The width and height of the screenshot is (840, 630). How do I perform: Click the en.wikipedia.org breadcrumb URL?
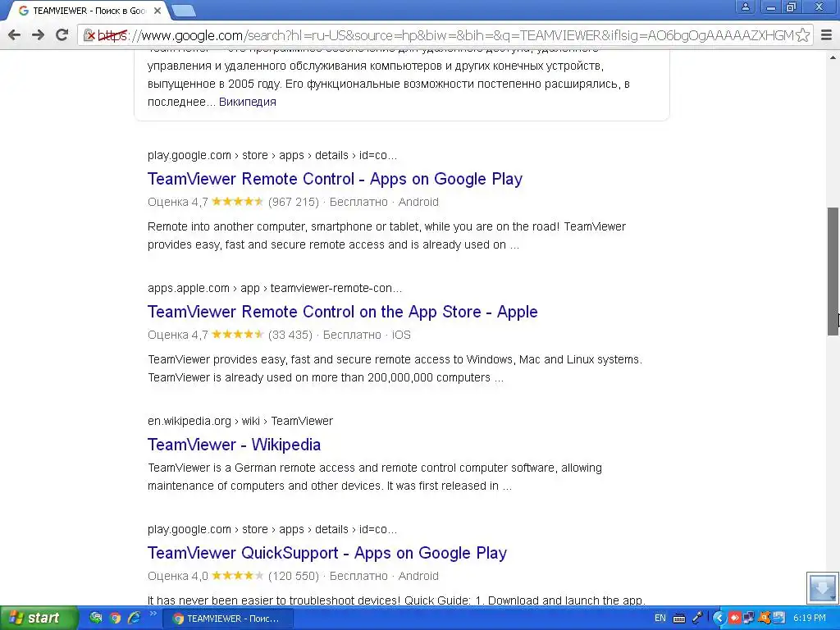(x=240, y=421)
